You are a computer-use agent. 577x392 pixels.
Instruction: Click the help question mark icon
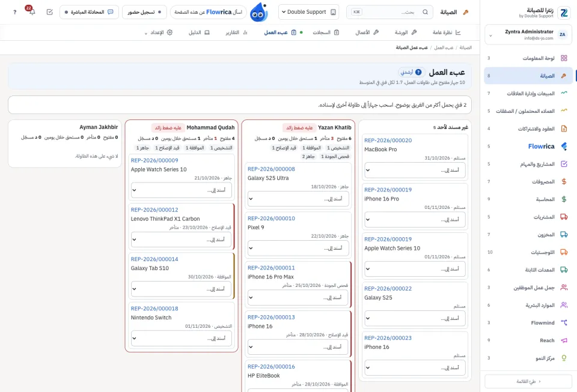click(x=14, y=12)
